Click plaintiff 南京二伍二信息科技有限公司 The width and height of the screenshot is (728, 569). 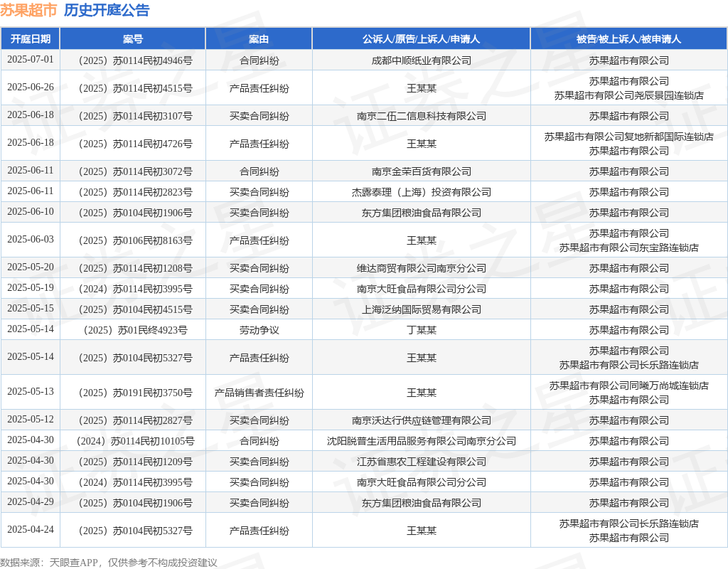pyautogui.click(x=421, y=116)
